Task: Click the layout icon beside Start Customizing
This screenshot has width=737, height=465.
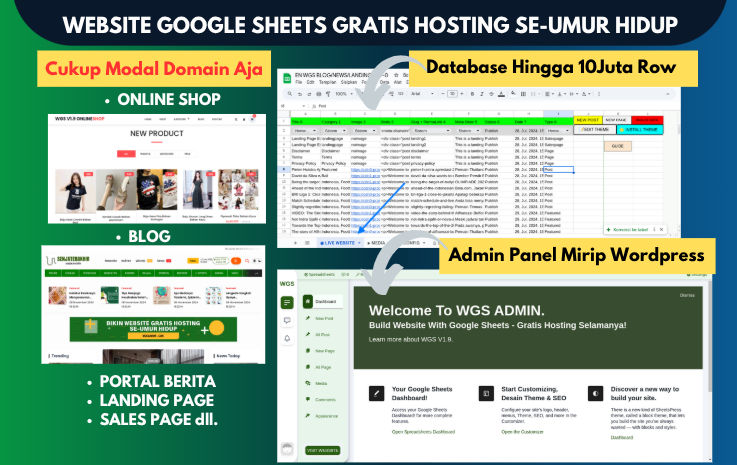Action: click(x=486, y=394)
